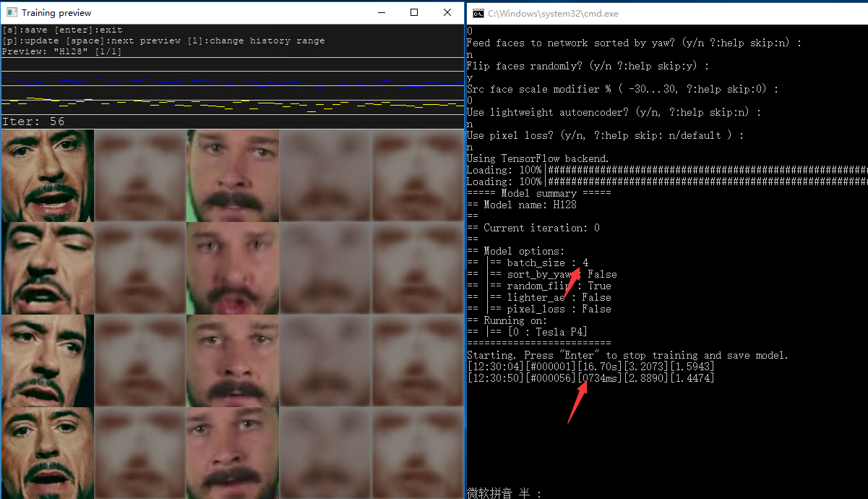Click the "Model summary" header line
Screen dimensions: 868x499
pyautogui.click(x=538, y=193)
